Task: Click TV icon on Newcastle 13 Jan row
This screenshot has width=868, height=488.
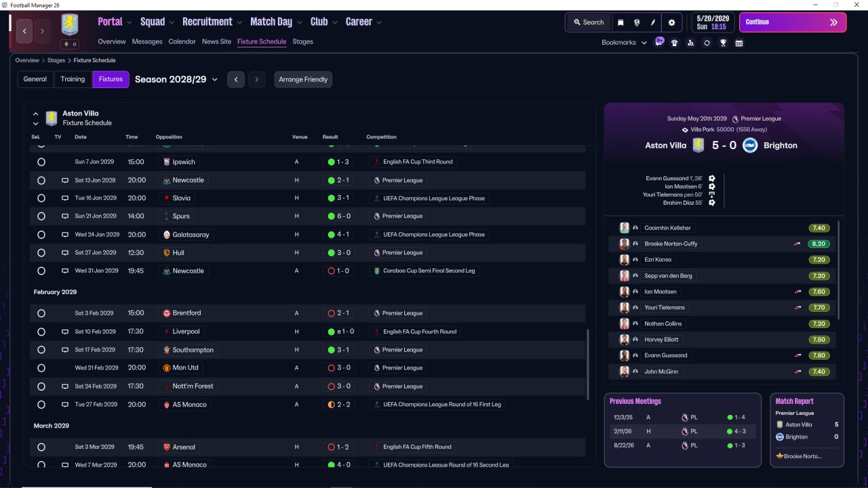Action: click(65, 180)
